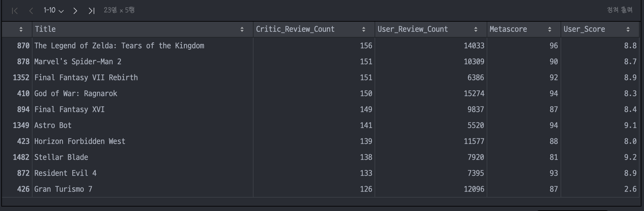The image size is (644, 211).
Task: Click row index 870
Action: click(23, 46)
